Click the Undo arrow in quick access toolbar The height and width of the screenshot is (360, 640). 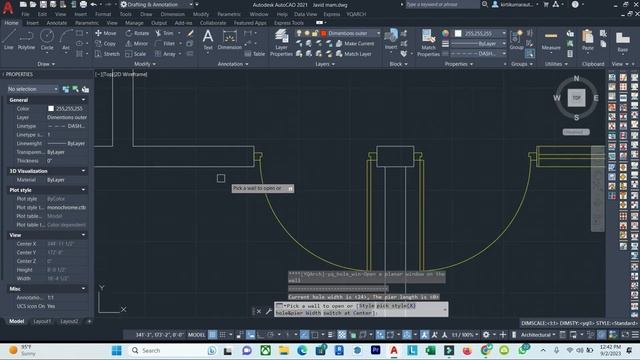[93, 4]
